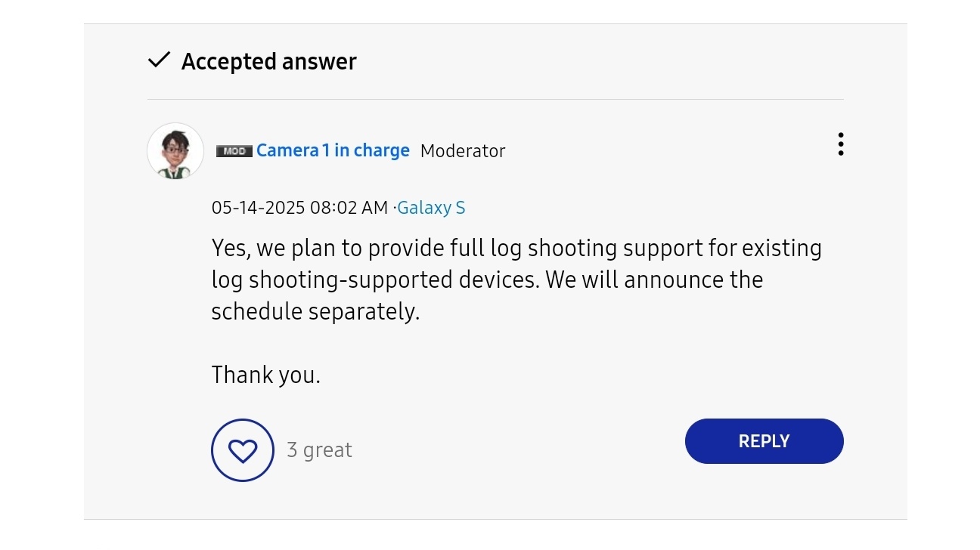This screenshot has height=550, width=980.
Task: Click the phrase 'We will announce the'
Action: [x=654, y=280]
